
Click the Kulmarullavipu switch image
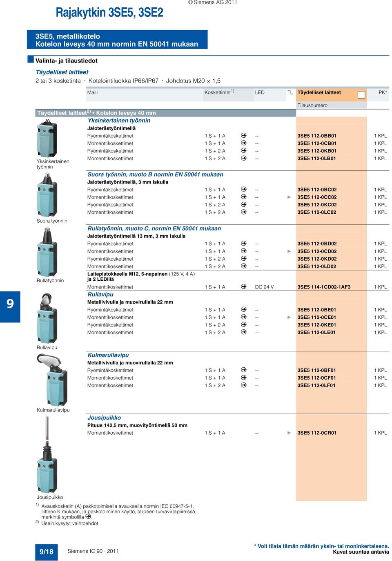(52, 380)
